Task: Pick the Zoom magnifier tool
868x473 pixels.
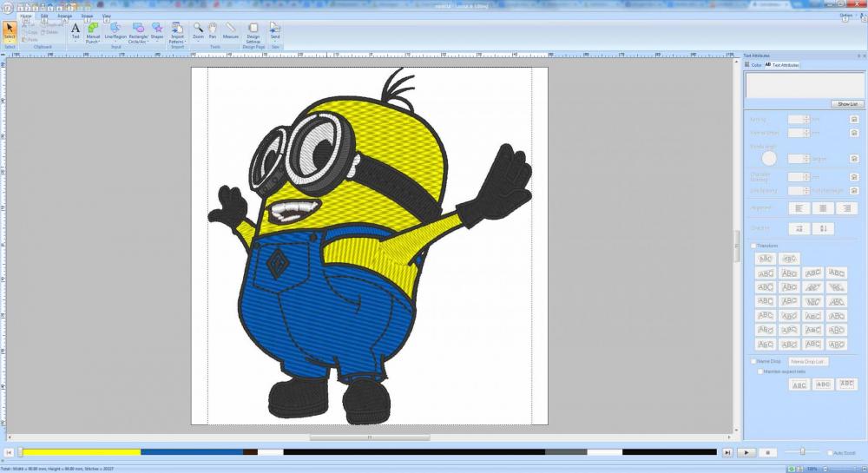Action: click(x=198, y=32)
